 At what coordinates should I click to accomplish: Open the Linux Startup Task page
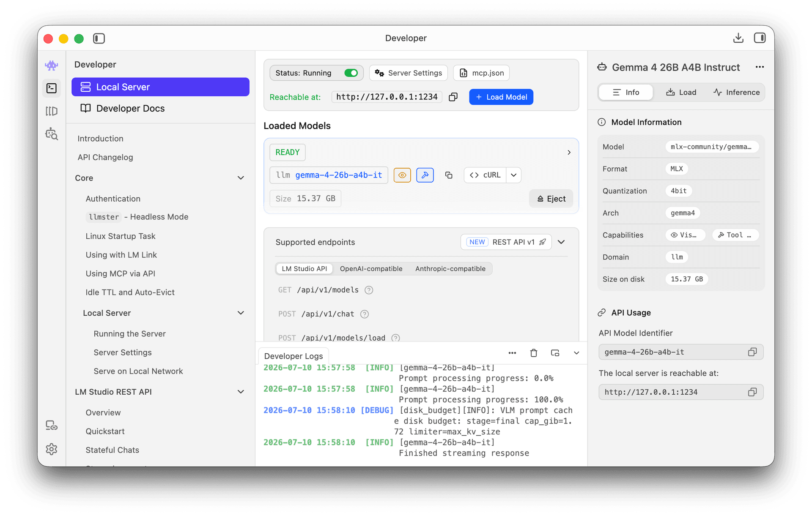[121, 236]
